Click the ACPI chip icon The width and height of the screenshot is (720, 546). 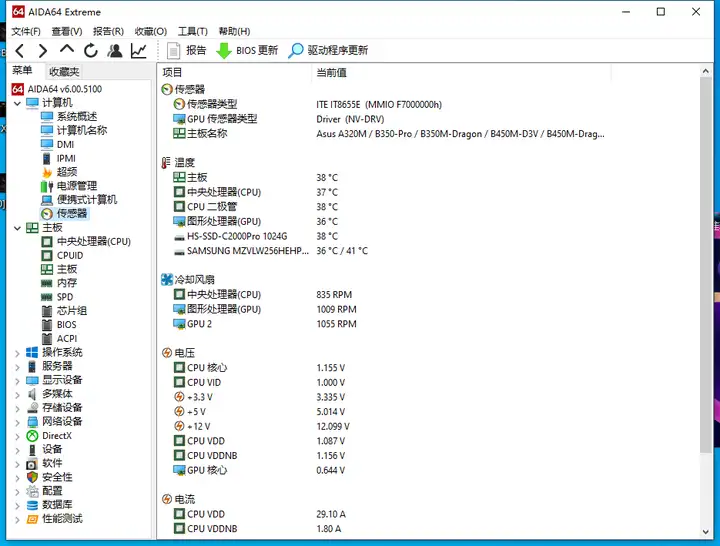coord(47,339)
